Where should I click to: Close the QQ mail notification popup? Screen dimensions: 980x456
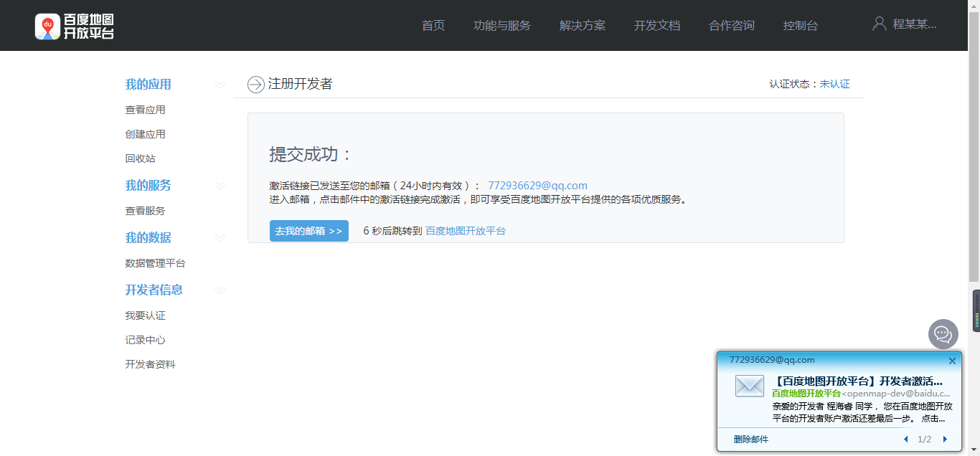pos(952,361)
